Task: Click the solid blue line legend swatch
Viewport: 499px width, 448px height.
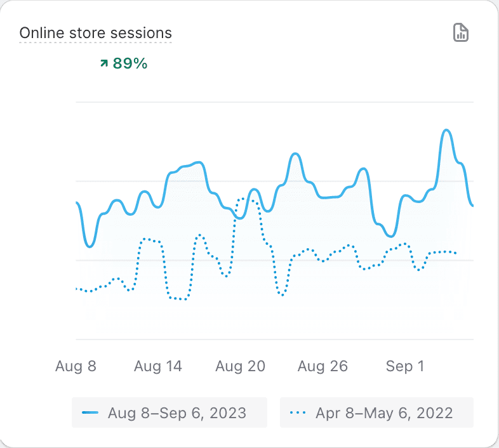Action: pyautogui.click(x=90, y=413)
